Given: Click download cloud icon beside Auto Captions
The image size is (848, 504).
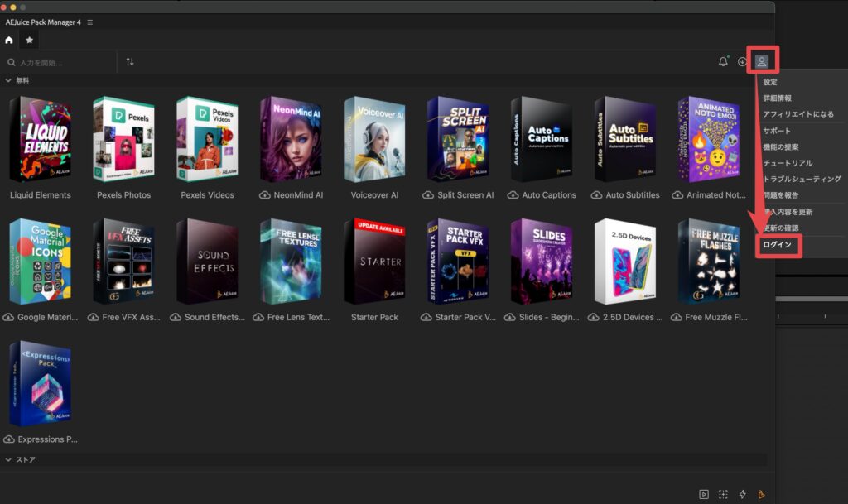Looking at the screenshot, I should pos(513,195).
